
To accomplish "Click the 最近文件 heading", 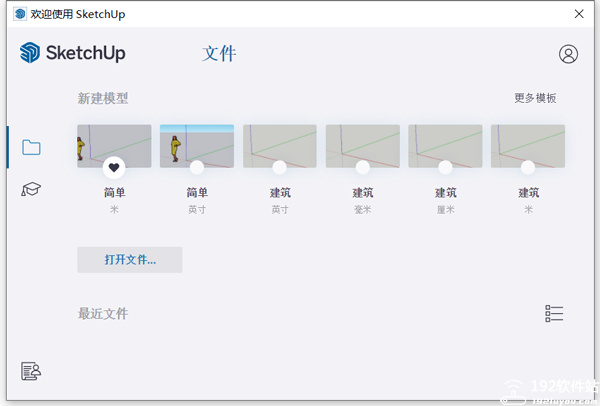I will click(103, 314).
